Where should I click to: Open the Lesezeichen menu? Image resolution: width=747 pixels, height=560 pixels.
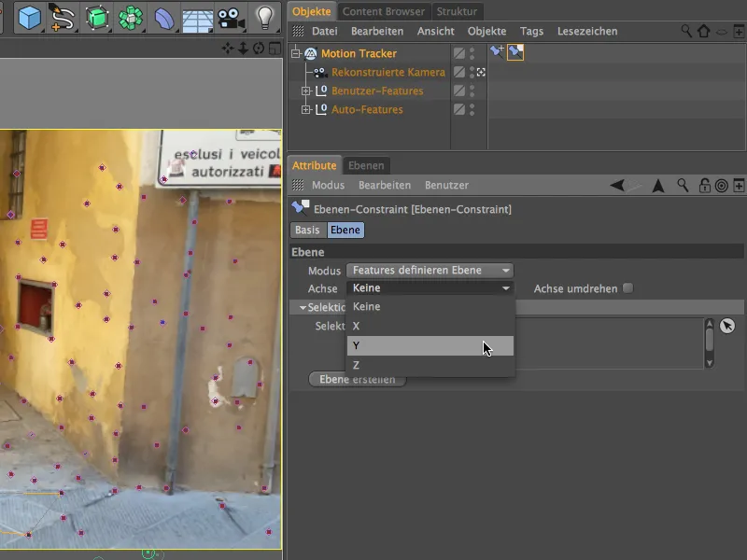click(587, 32)
